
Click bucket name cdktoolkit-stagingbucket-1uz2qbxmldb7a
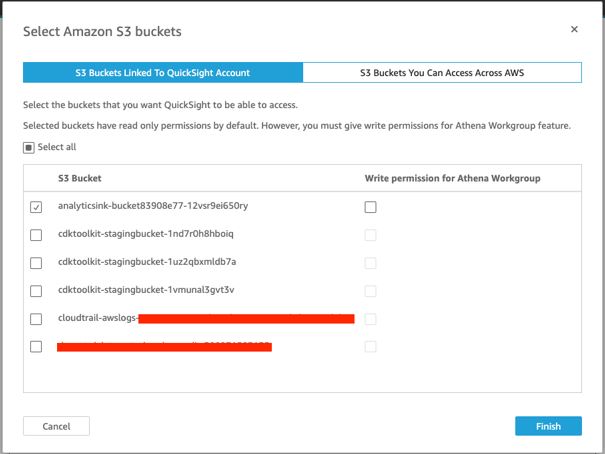(x=147, y=262)
